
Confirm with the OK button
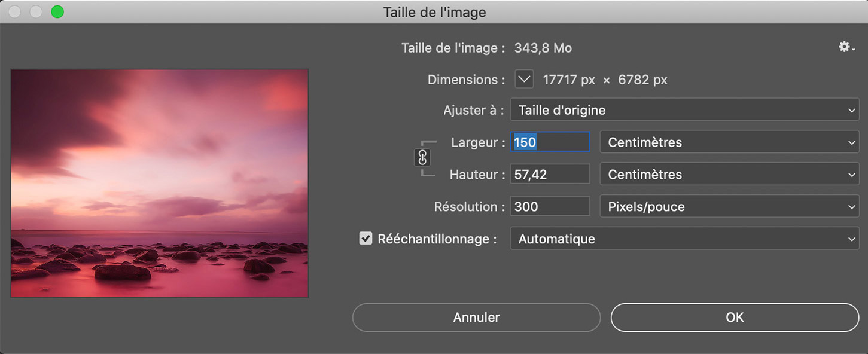734,318
